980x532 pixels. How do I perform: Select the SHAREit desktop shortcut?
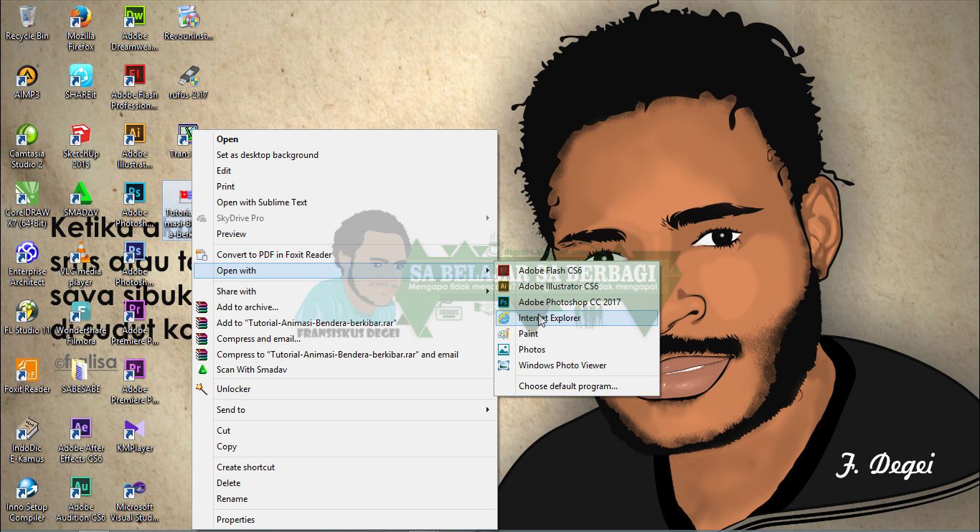(x=81, y=82)
